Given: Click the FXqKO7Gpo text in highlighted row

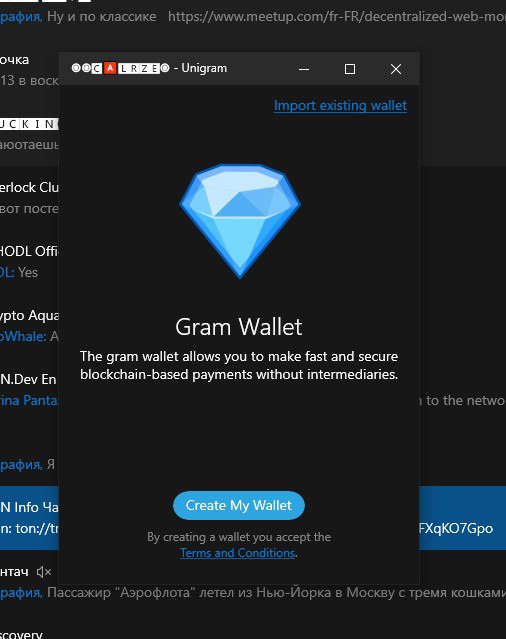Looking at the screenshot, I should [x=456, y=529].
